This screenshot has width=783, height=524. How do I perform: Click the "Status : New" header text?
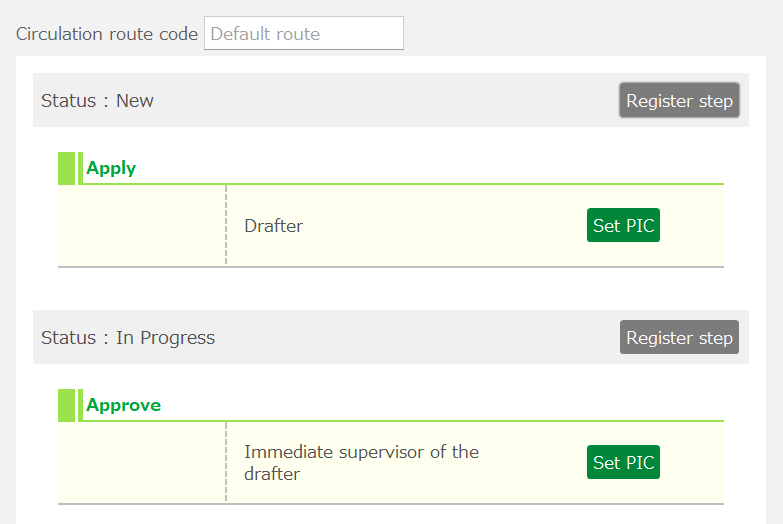(97, 101)
